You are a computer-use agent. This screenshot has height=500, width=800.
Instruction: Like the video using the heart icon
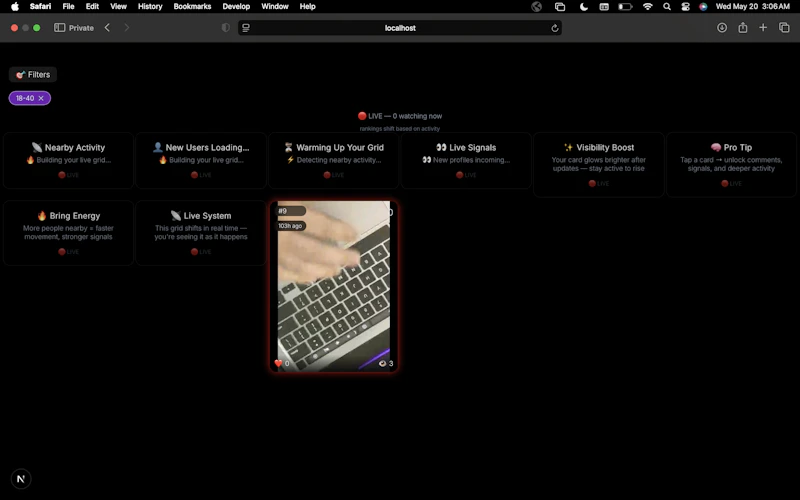(x=278, y=363)
